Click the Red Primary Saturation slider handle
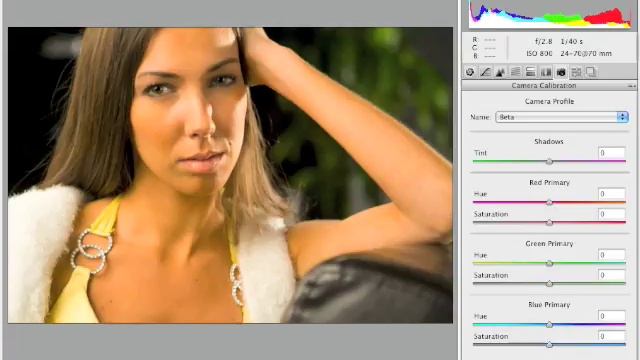 (549, 223)
